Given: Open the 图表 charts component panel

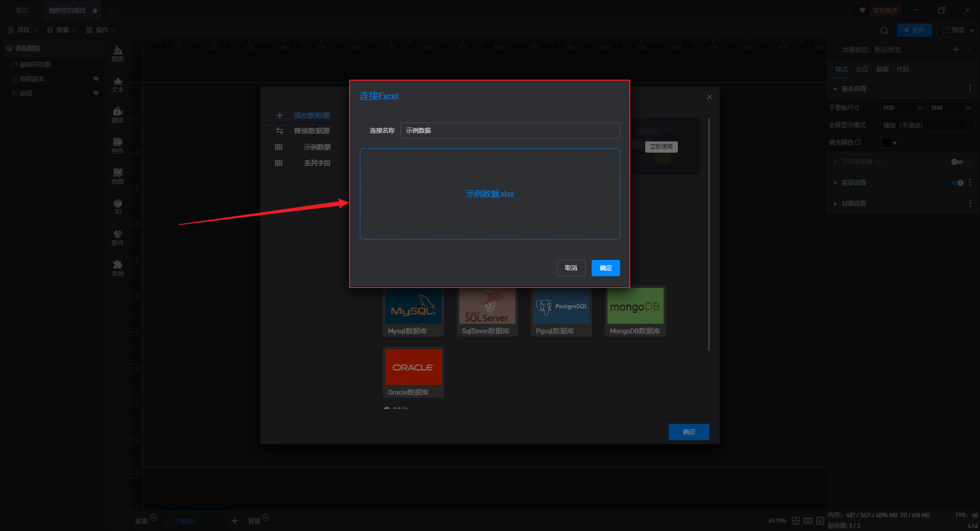Looking at the screenshot, I should 117,54.
